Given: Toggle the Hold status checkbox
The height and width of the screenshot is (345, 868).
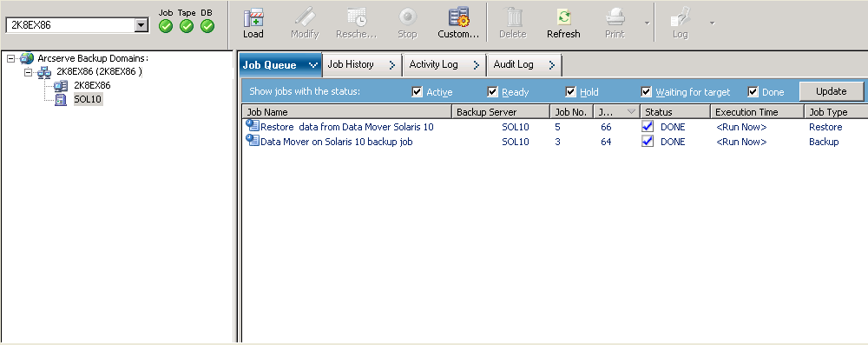Looking at the screenshot, I should [x=571, y=91].
